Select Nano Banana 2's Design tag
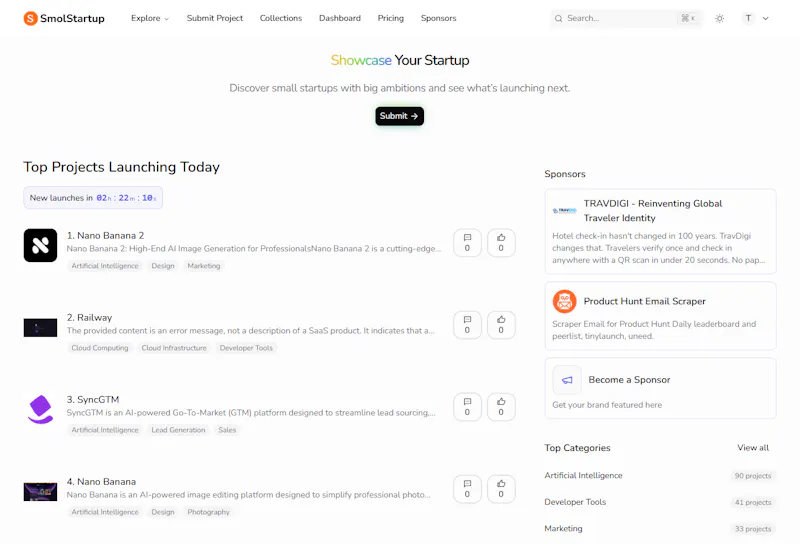The width and height of the screenshot is (800, 544). [163, 266]
